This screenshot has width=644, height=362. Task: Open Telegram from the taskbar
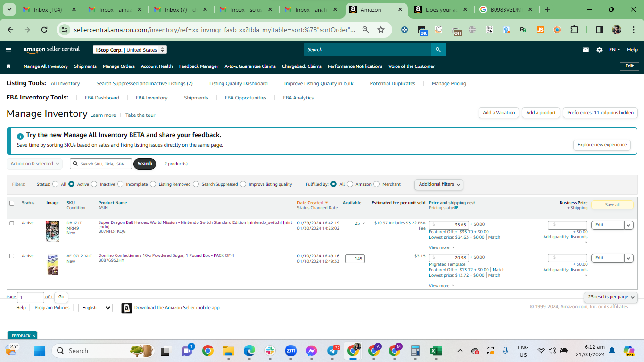click(332, 351)
